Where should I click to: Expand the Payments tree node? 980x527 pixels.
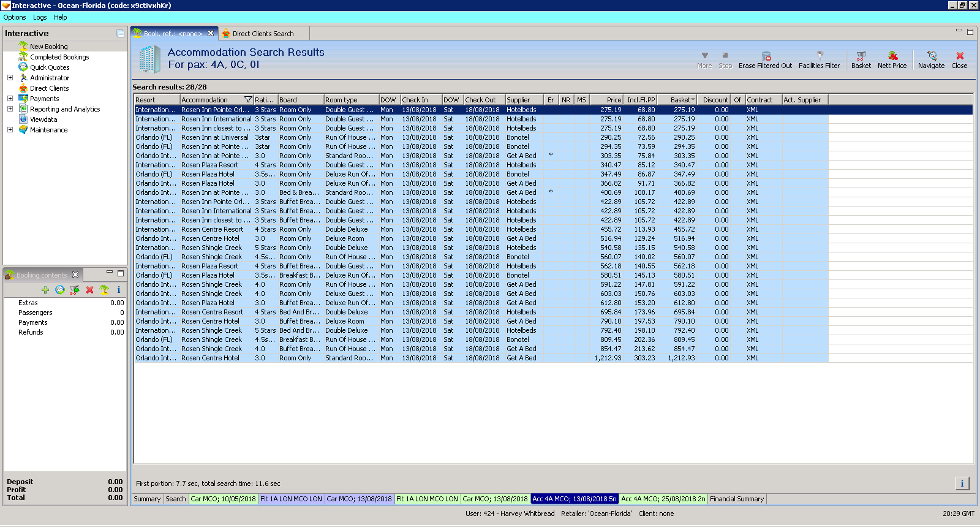[x=10, y=99]
